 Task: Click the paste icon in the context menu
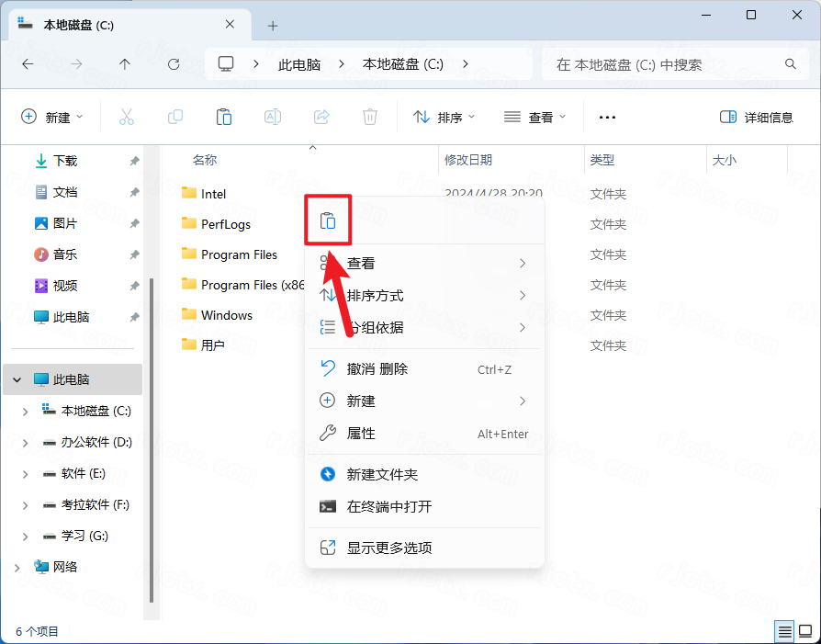tap(328, 221)
